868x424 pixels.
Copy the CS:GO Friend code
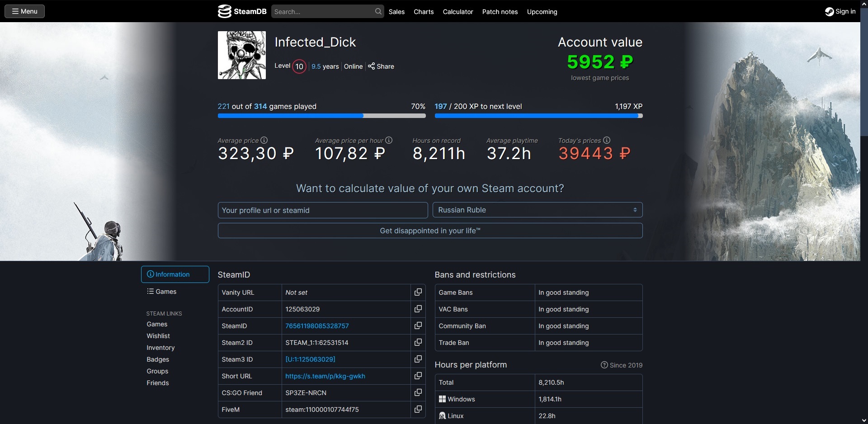click(x=418, y=392)
